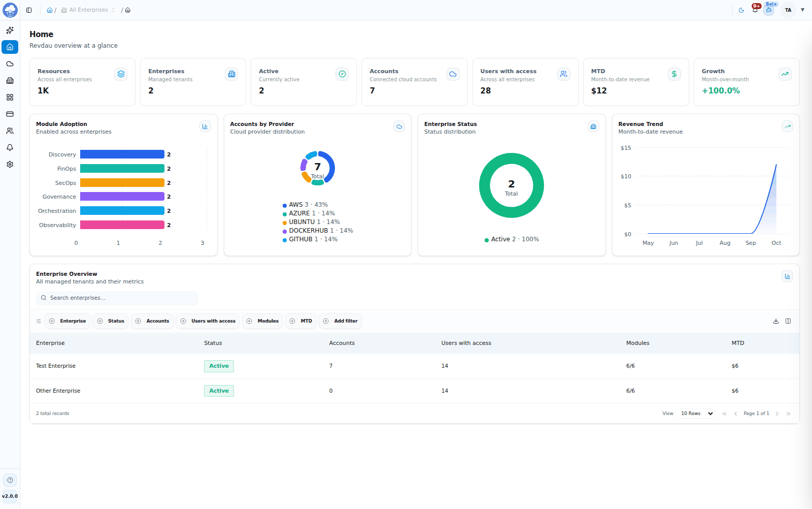Viewport: 812px width, 509px height.
Task: Open the TA user avatar menu
Action: click(788, 10)
